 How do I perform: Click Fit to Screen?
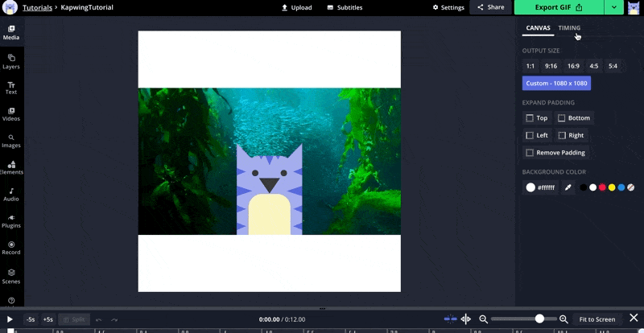point(597,319)
